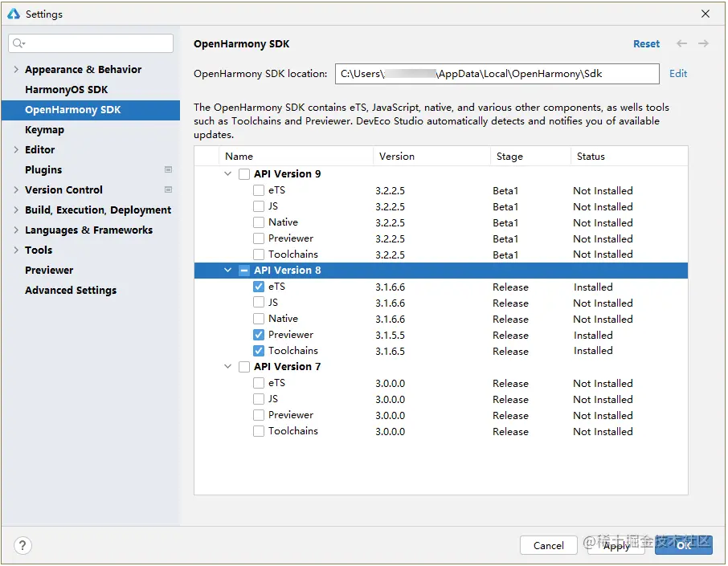
Task: Check Native 3.1.6.6 checkbox
Action: coord(259,319)
